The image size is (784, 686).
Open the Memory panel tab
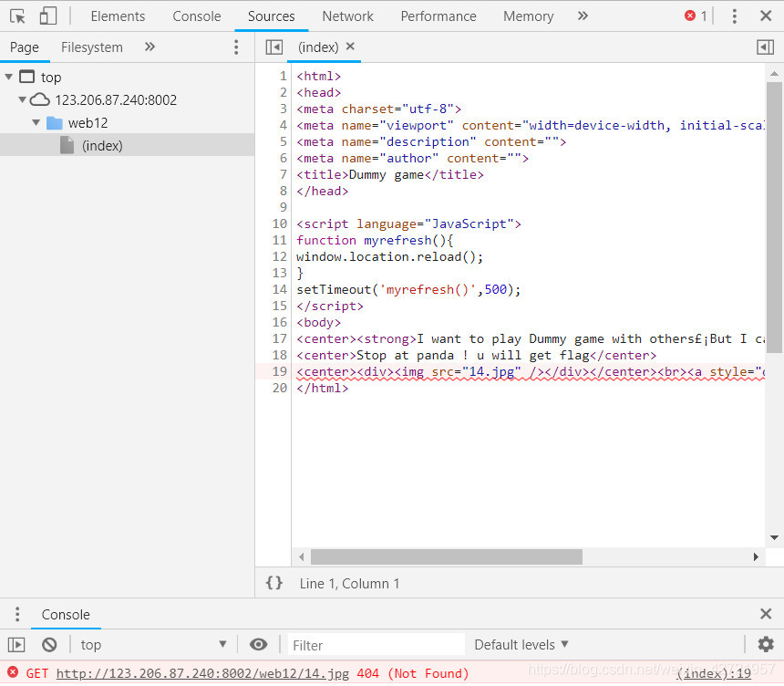click(529, 16)
